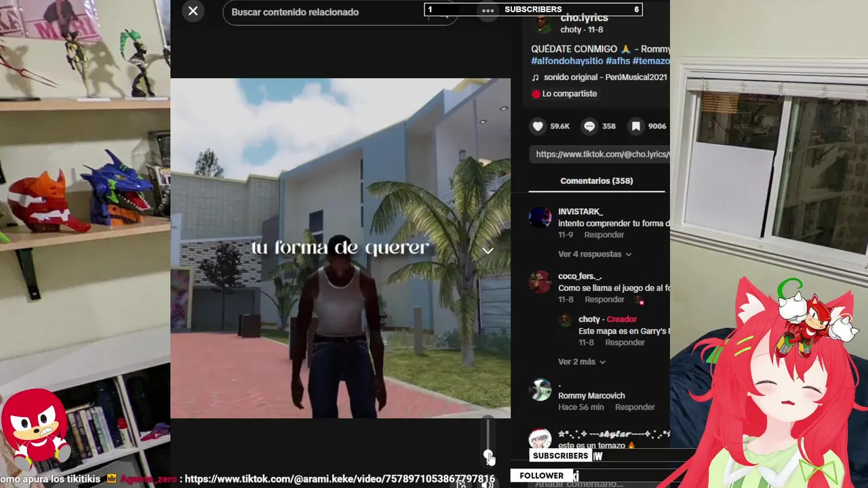Screen dimensions: 868x488
Task: Click the tiktok.com/@cho.lyrics video URL field
Action: tap(599, 154)
